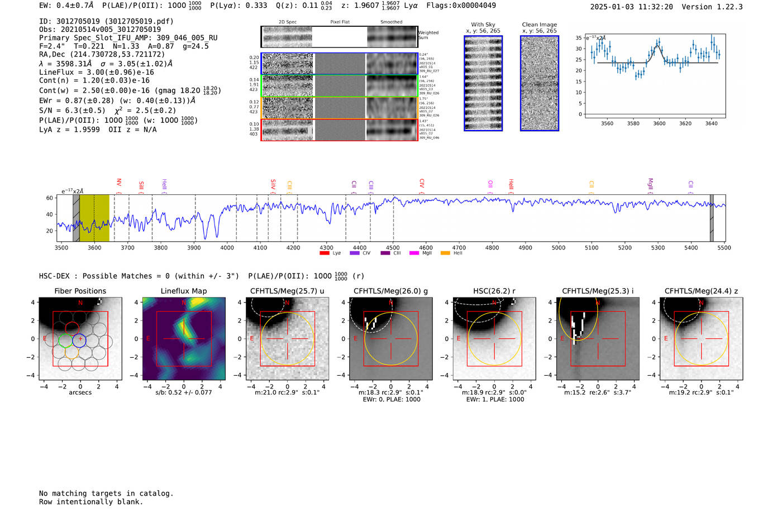Viewport: 782px width, 532px height.
Task: Click the MgII line label above the spectrum
Action: [650, 184]
